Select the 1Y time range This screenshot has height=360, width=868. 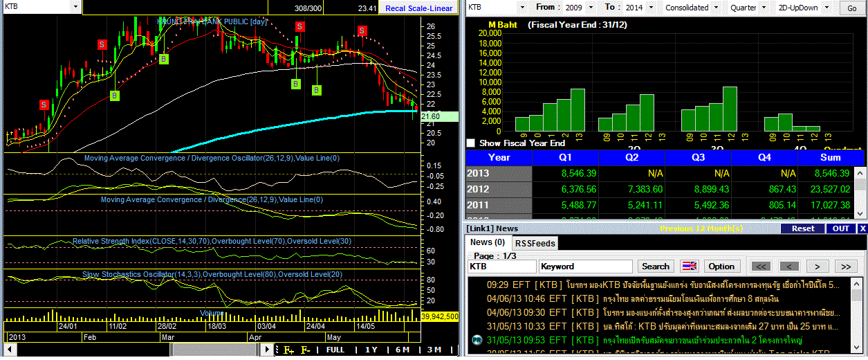pyautogui.click(x=371, y=350)
